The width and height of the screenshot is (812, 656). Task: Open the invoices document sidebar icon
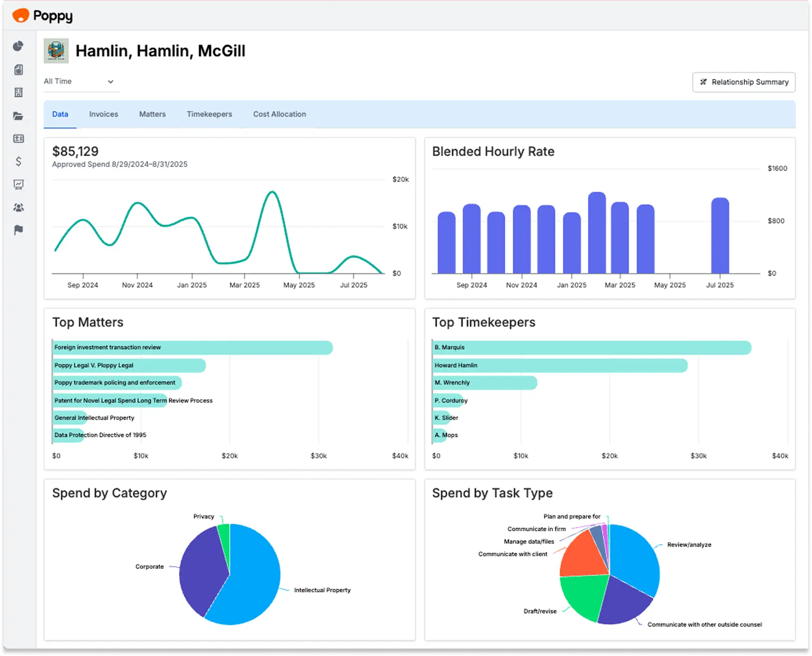(x=19, y=70)
